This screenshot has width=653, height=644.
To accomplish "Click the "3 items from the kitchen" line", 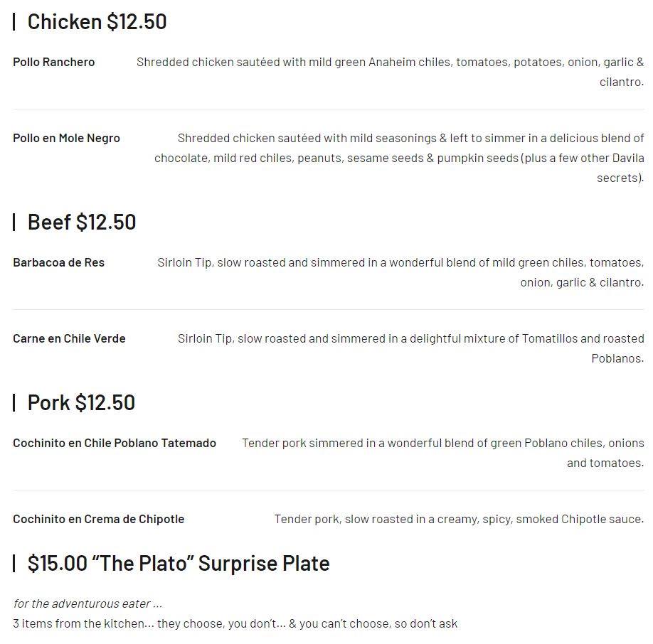I will [x=235, y=623].
